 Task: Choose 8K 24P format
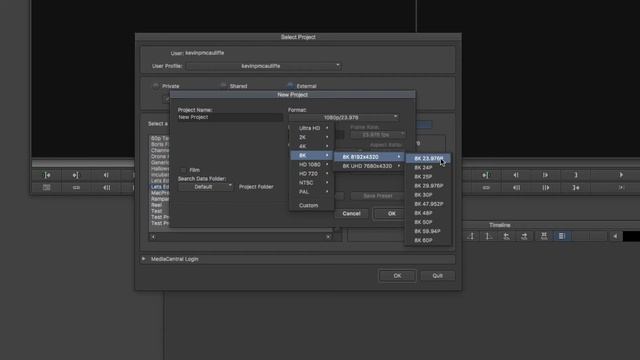click(428, 167)
